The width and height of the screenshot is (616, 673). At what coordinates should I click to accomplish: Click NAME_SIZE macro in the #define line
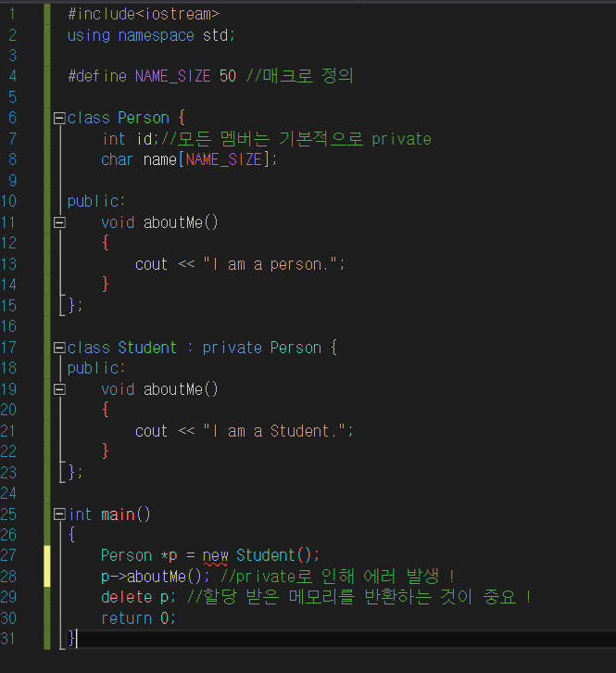point(173,76)
